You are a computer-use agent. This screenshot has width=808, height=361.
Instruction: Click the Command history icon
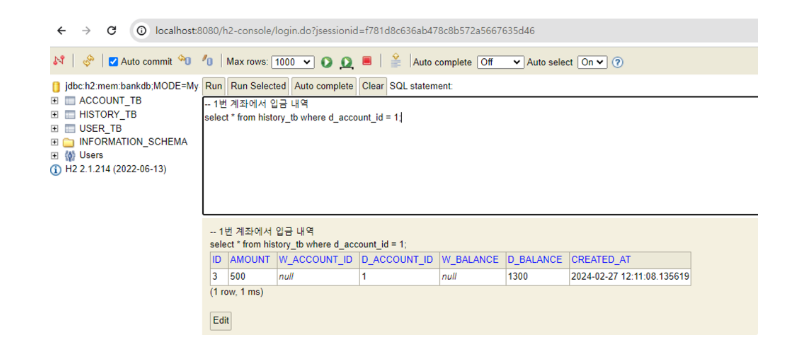tap(396, 60)
